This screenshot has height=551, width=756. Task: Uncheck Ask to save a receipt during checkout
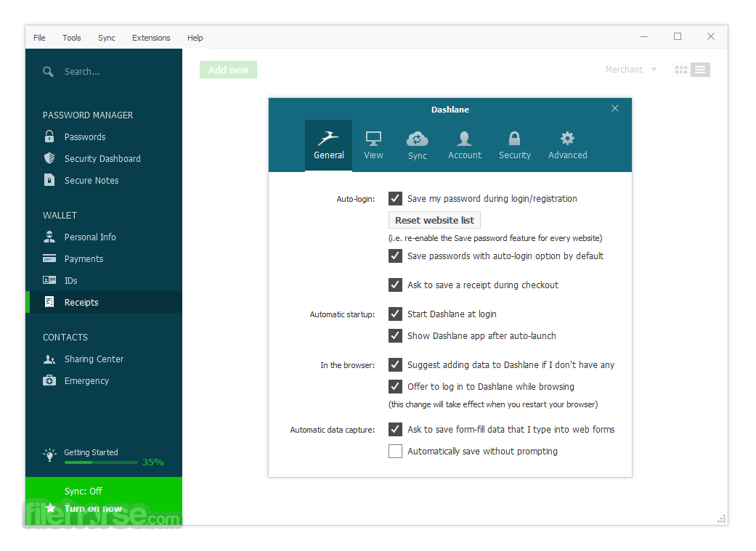(395, 285)
